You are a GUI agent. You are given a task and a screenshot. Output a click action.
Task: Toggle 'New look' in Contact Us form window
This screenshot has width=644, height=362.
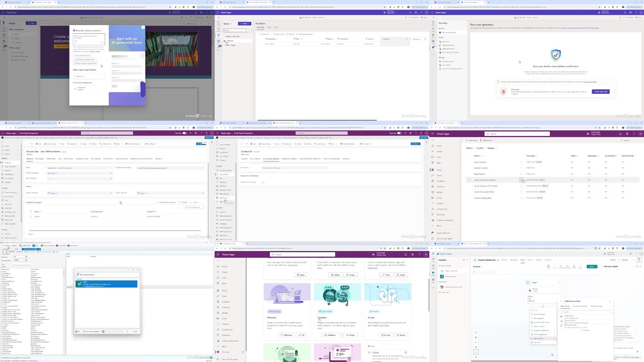point(399,133)
